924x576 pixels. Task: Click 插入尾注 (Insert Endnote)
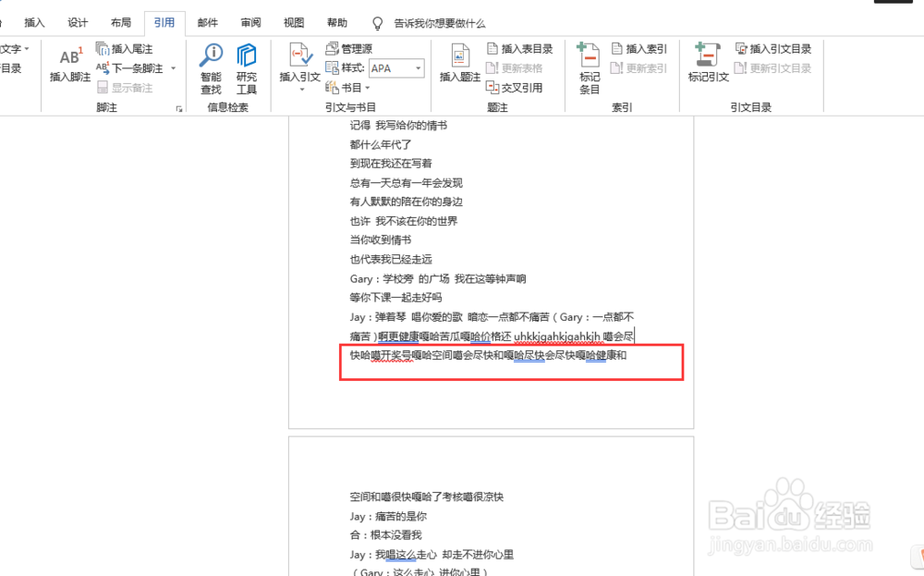(125, 49)
